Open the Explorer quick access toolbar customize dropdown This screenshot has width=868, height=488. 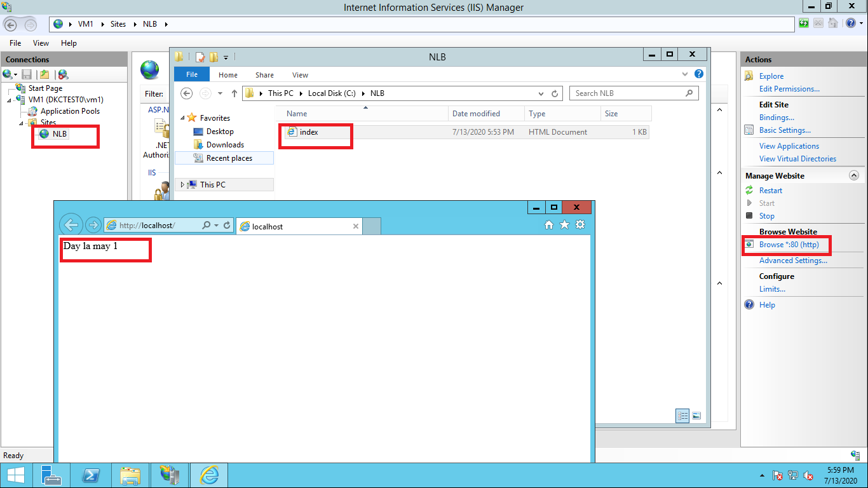pos(226,57)
